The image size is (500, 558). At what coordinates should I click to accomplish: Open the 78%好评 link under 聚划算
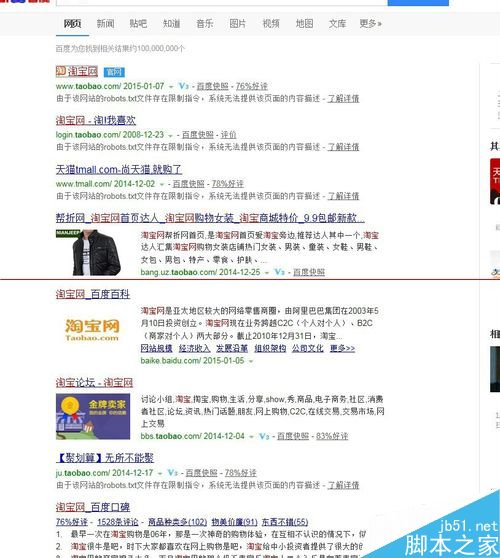[241, 473]
